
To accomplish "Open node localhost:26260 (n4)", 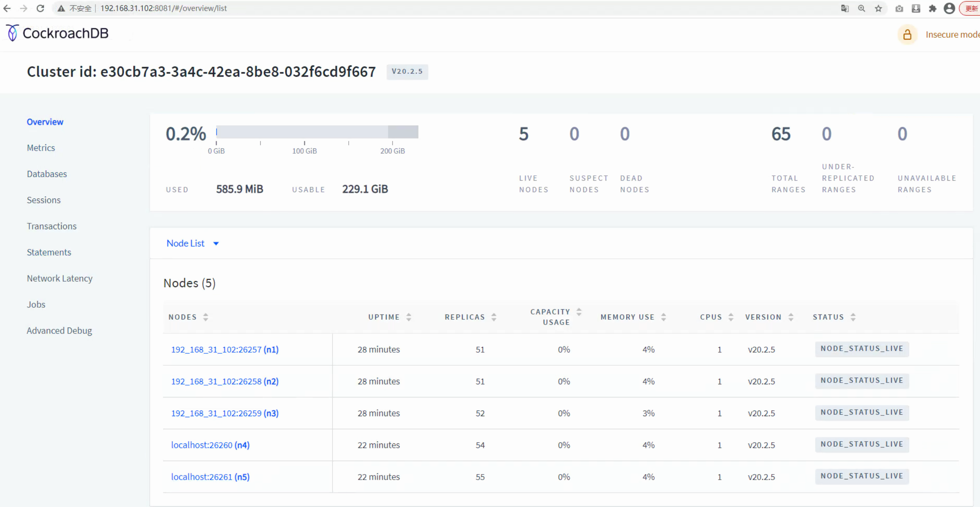I will 210,445.
